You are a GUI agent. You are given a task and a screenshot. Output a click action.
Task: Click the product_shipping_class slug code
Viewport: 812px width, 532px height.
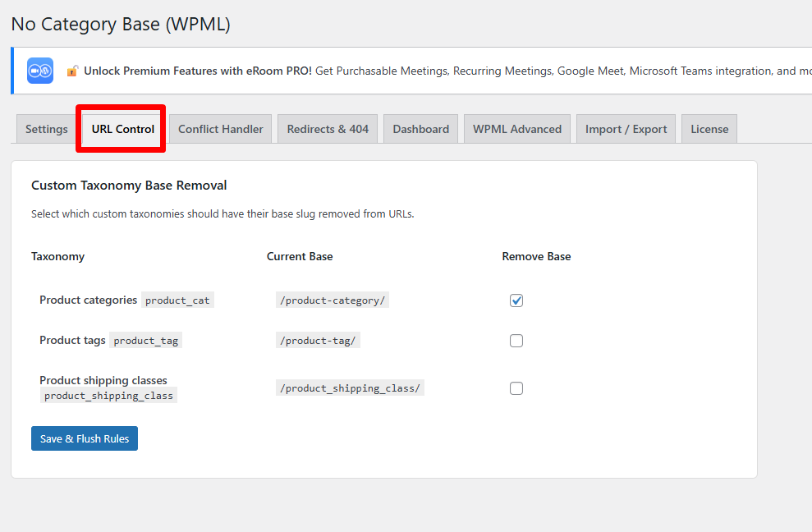click(108, 395)
